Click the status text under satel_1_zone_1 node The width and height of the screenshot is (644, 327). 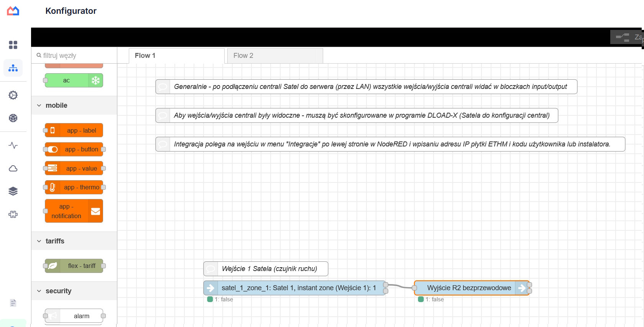pyautogui.click(x=223, y=299)
